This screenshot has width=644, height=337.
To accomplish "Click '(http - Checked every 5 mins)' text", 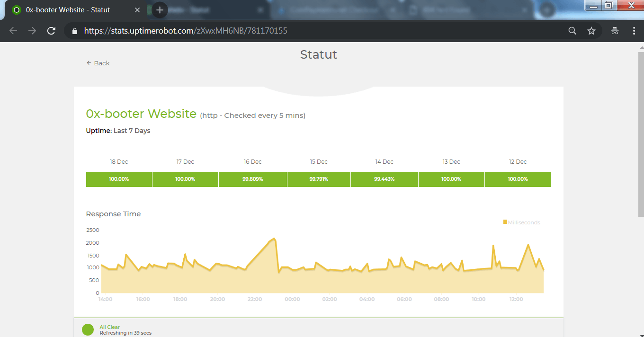I will (x=252, y=115).
